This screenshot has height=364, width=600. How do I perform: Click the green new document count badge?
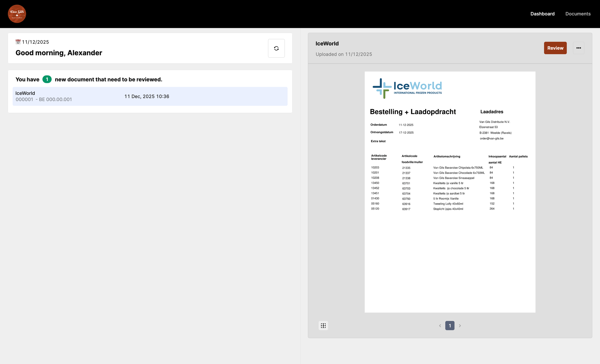(x=47, y=79)
